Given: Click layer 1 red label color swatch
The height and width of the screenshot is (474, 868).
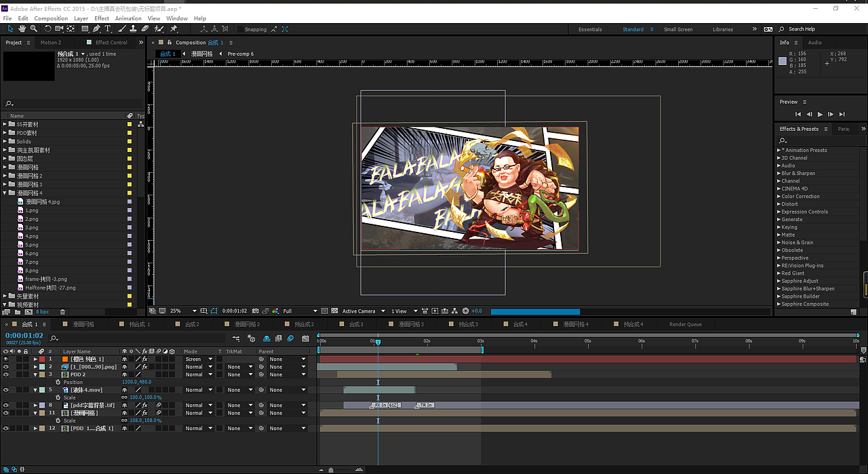Looking at the screenshot, I should pos(42,359).
